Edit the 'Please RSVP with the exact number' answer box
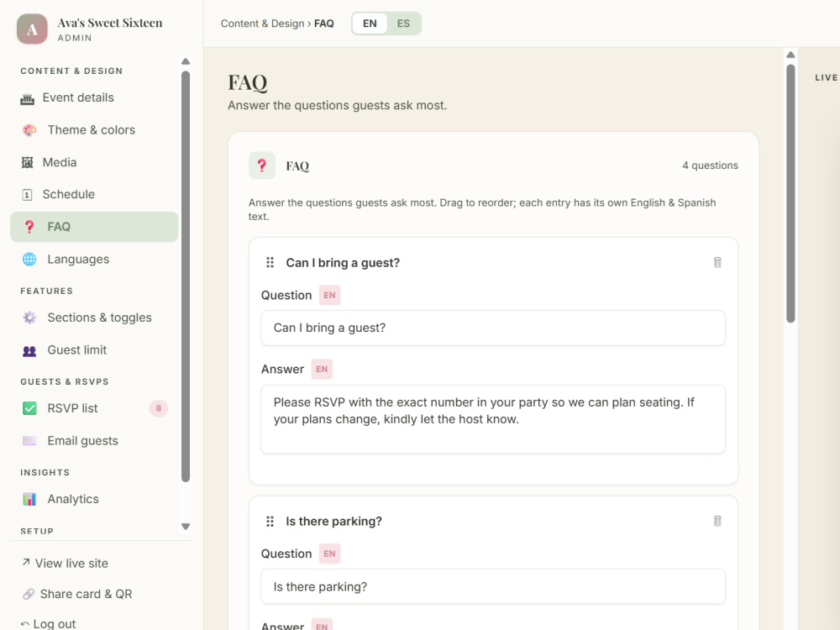 tap(493, 419)
